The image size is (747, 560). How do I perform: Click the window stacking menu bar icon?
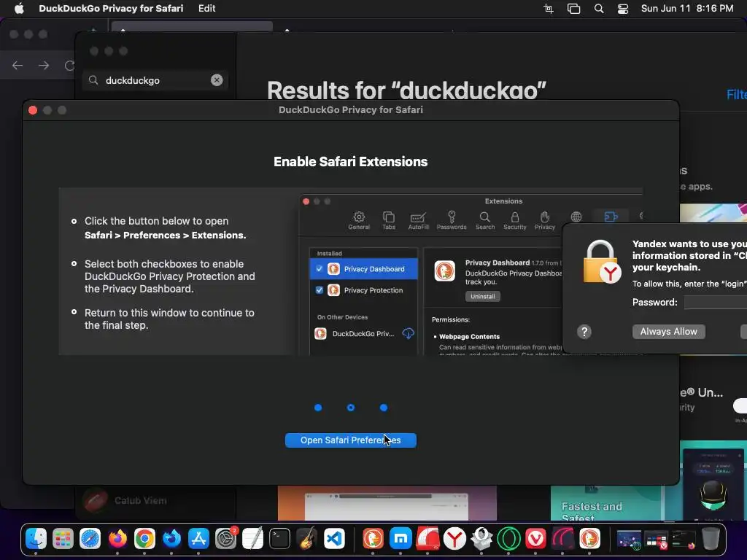pos(573,9)
